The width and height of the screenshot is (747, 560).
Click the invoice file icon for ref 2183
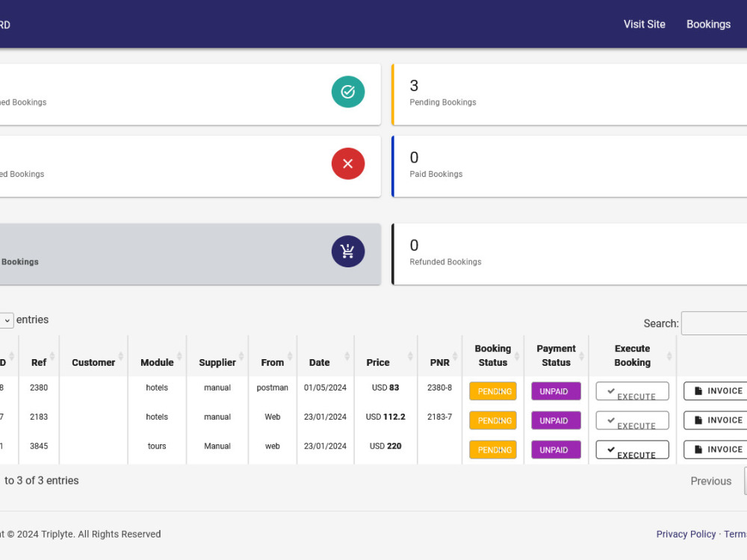click(698, 420)
